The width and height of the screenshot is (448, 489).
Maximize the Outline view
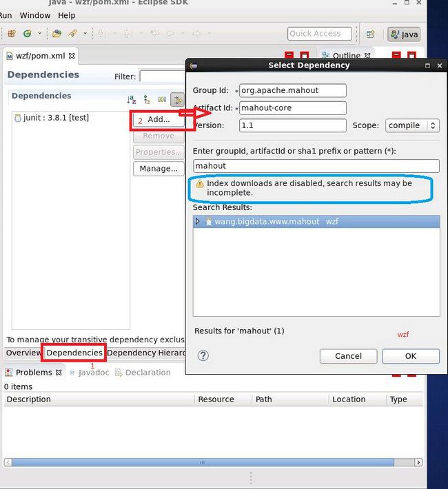pyautogui.click(x=411, y=55)
